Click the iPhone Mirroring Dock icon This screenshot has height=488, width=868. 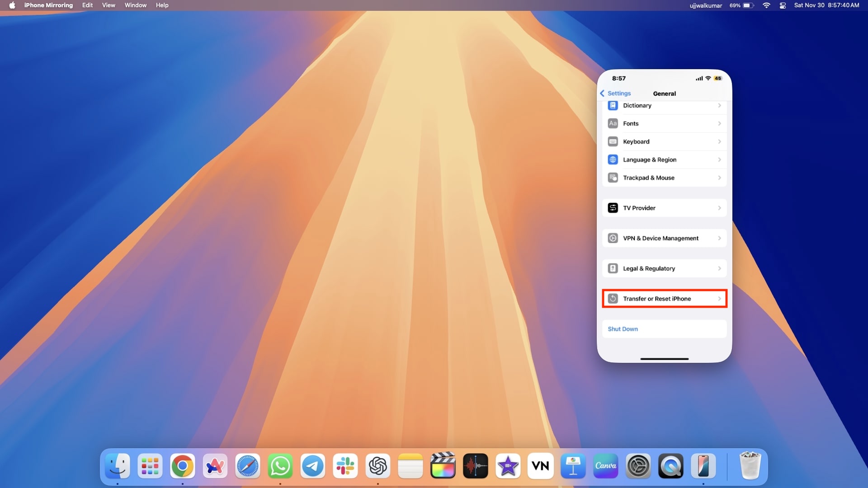tap(703, 466)
